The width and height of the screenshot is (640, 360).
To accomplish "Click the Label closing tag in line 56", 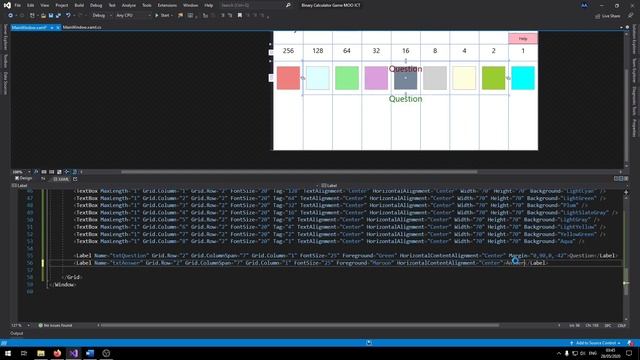I will click(x=538, y=263).
